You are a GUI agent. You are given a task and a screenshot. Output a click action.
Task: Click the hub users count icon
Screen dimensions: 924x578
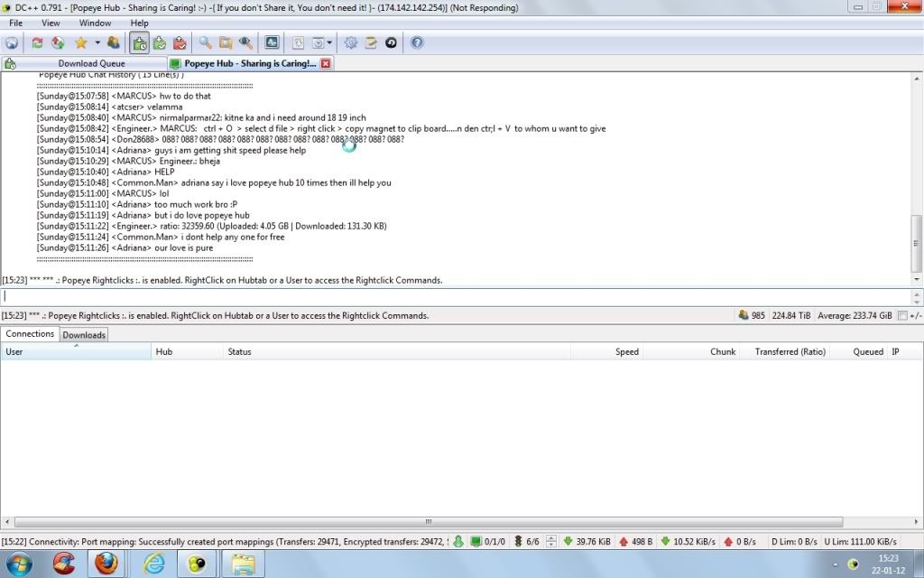[x=744, y=315]
